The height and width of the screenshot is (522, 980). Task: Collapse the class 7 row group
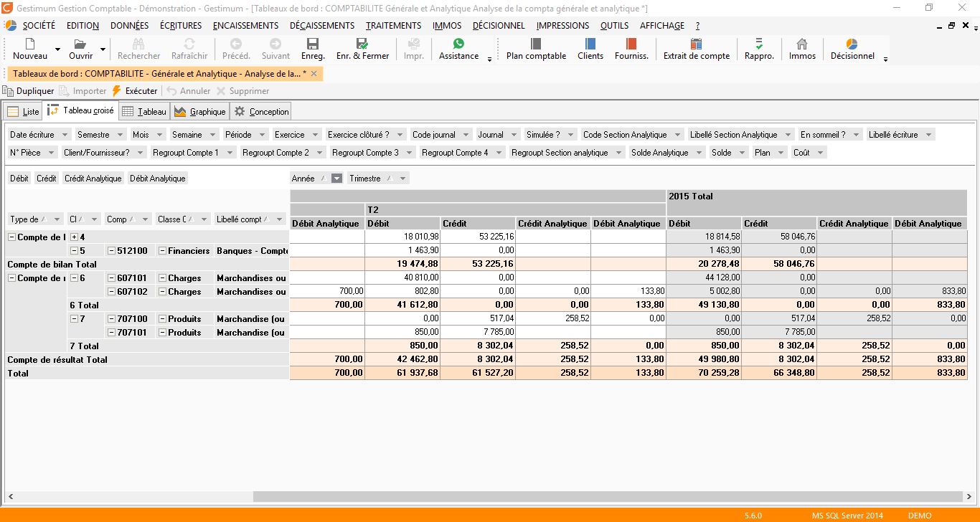(x=73, y=319)
